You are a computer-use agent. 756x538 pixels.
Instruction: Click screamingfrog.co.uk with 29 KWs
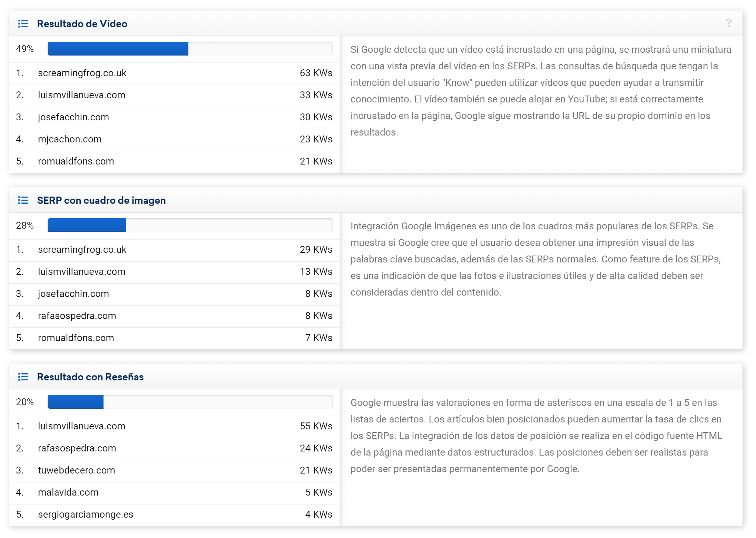(82, 250)
